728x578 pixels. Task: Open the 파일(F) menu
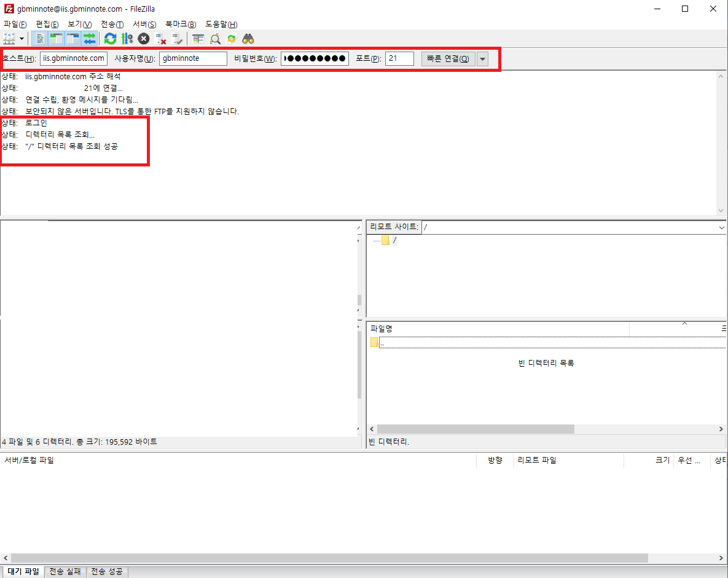tap(15, 24)
